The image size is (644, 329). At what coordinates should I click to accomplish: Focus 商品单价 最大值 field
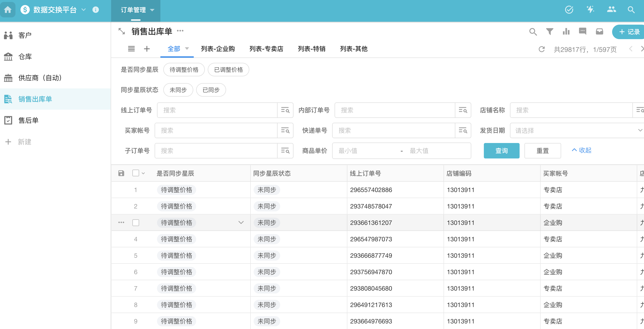437,150
